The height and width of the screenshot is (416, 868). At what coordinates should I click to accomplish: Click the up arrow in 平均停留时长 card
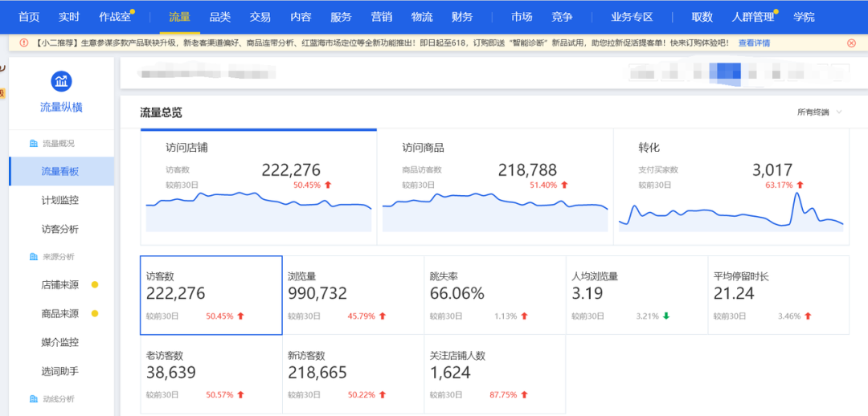pyautogui.click(x=808, y=316)
